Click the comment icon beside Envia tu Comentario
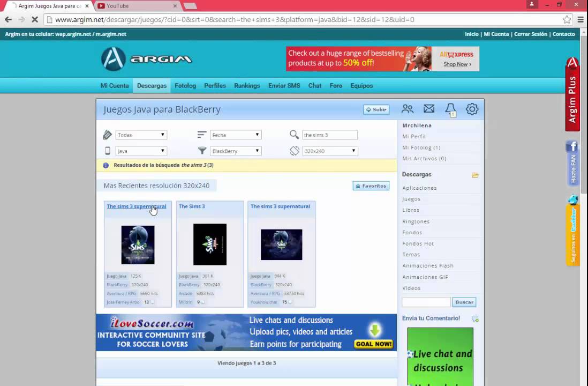This screenshot has height=386, width=588. (x=475, y=319)
